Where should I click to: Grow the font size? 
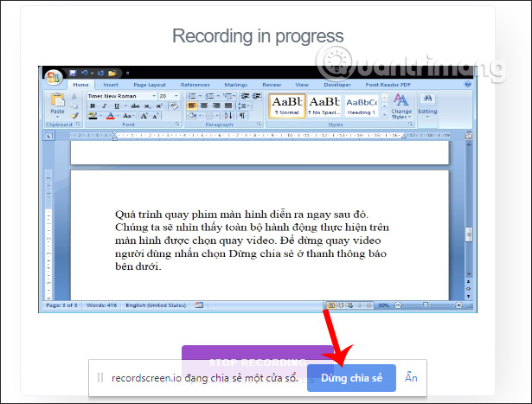[x=144, y=116]
